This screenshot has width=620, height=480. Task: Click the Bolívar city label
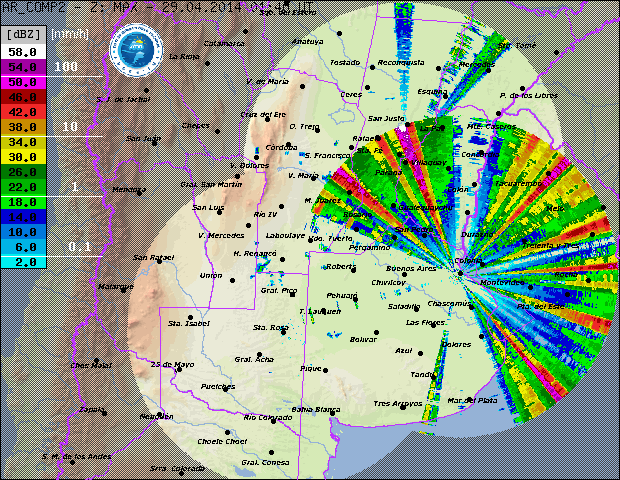coord(363,339)
